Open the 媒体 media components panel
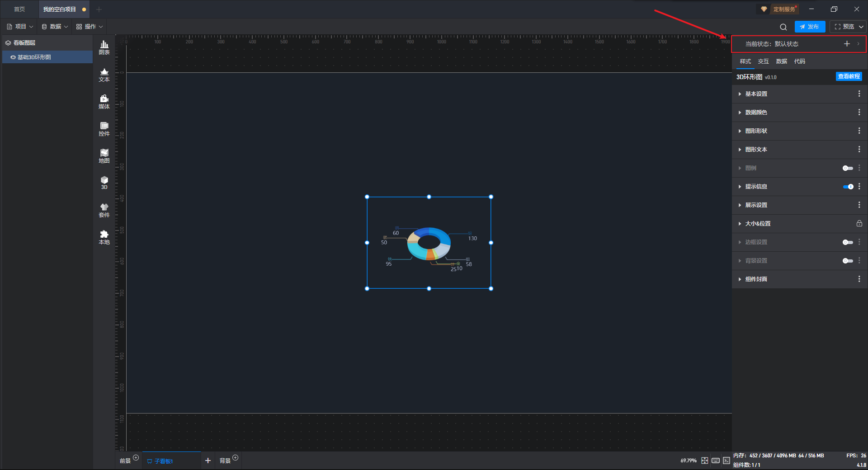This screenshot has width=868, height=470. [x=104, y=102]
